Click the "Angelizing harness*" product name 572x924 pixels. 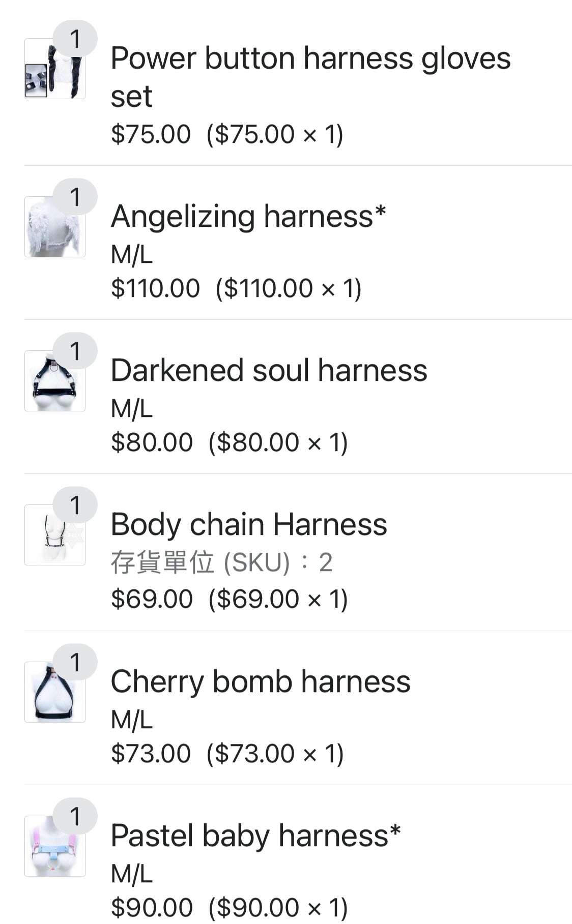[248, 216]
